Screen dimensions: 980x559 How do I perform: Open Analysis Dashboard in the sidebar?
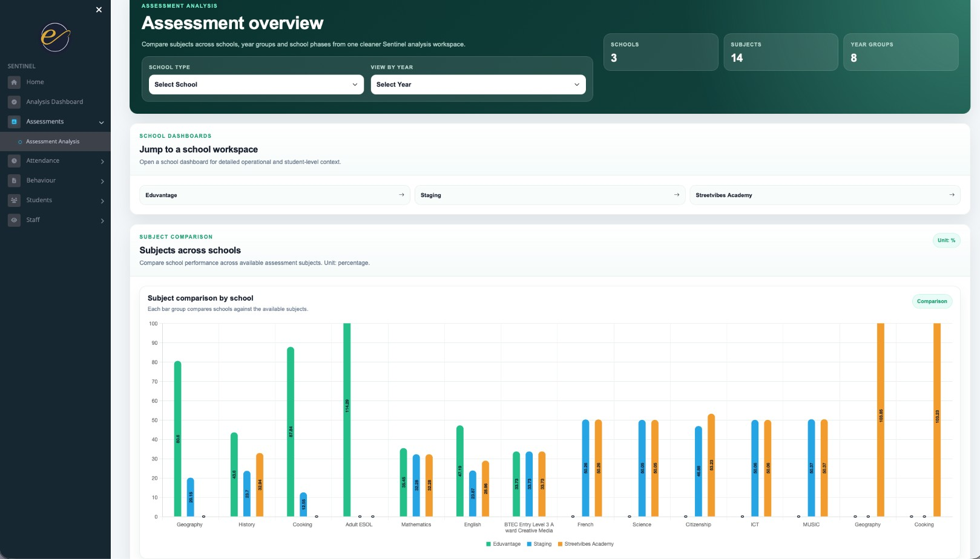pos(55,102)
